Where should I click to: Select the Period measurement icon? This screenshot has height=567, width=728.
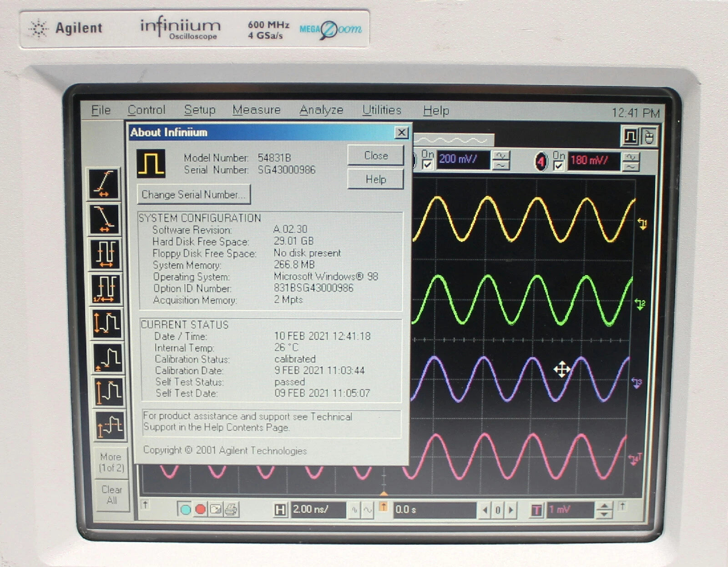[x=106, y=254]
